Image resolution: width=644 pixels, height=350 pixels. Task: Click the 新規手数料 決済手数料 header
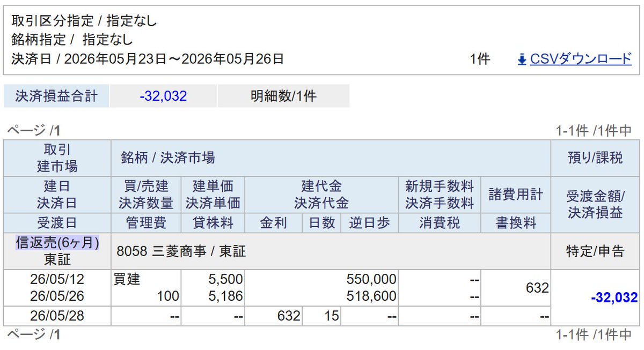(x=440, y=195)
